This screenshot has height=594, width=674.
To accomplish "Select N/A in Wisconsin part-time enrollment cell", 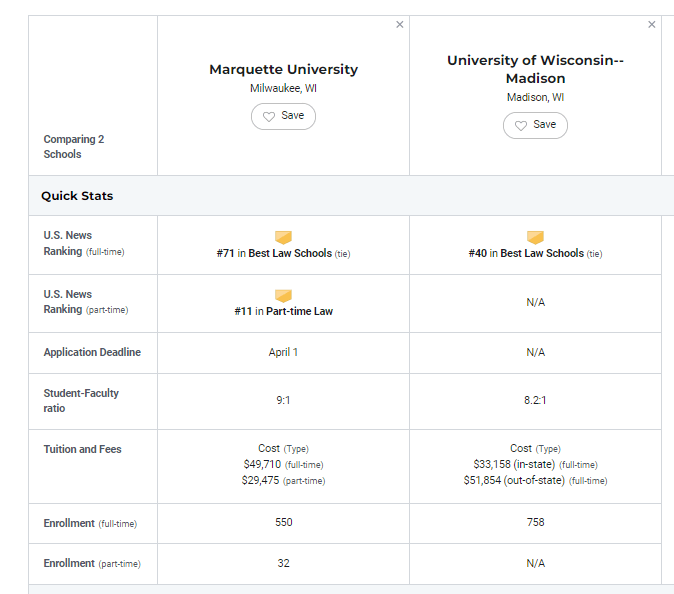I will (x=536, y=563).
